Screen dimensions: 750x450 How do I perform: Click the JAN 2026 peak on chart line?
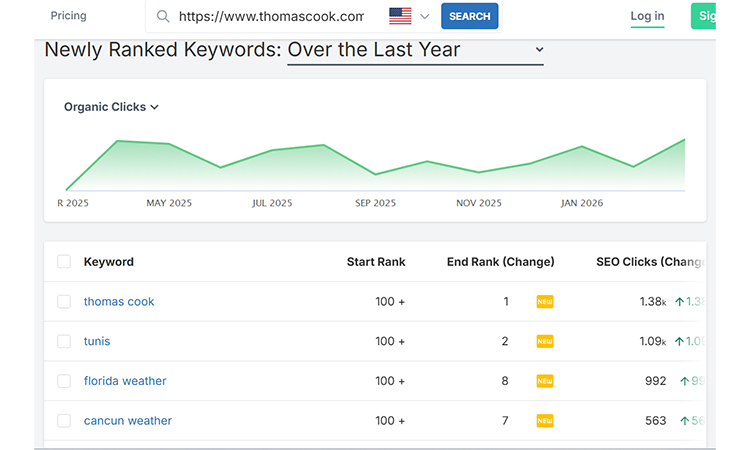[x=582, y=147]
